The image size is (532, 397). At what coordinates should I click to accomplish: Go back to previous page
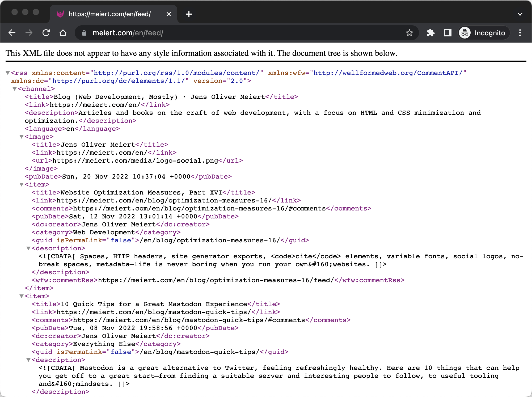[x=12, y=33]
